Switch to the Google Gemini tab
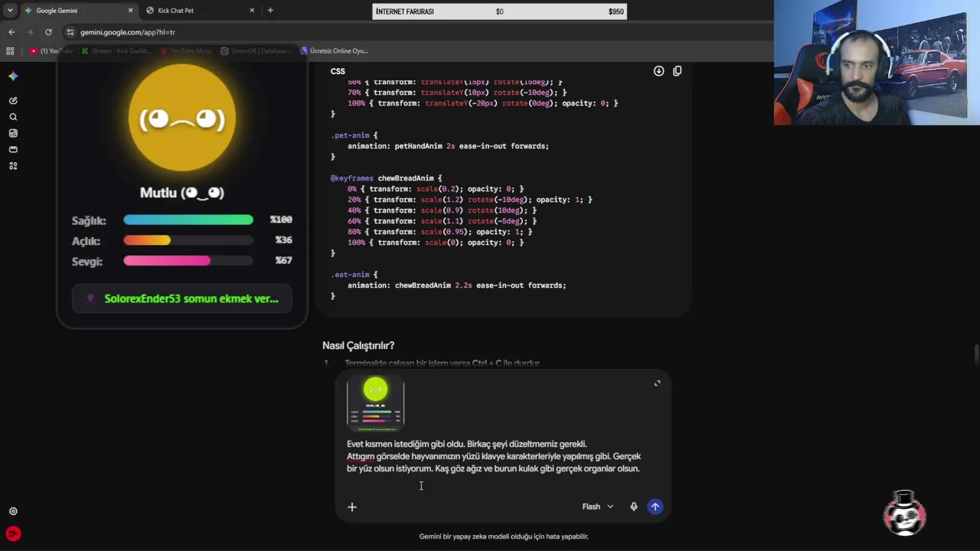This screenshot has width=980, height=551. pos(78,11)
